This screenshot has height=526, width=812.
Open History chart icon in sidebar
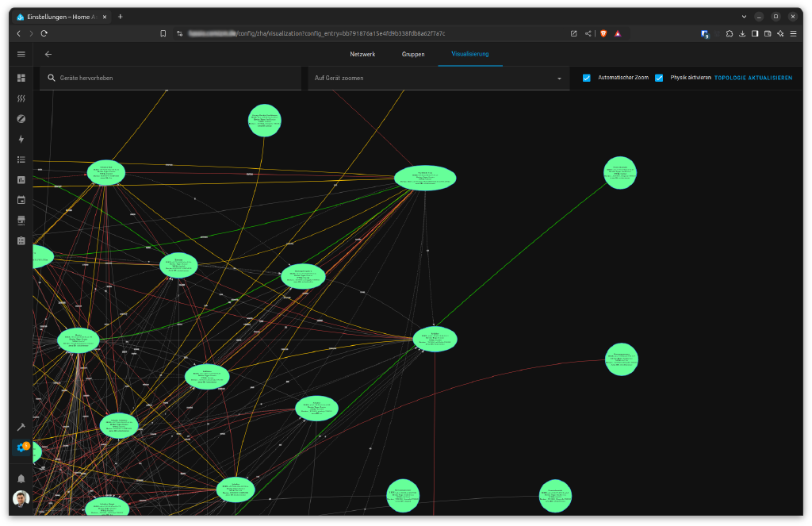point(21,180)
